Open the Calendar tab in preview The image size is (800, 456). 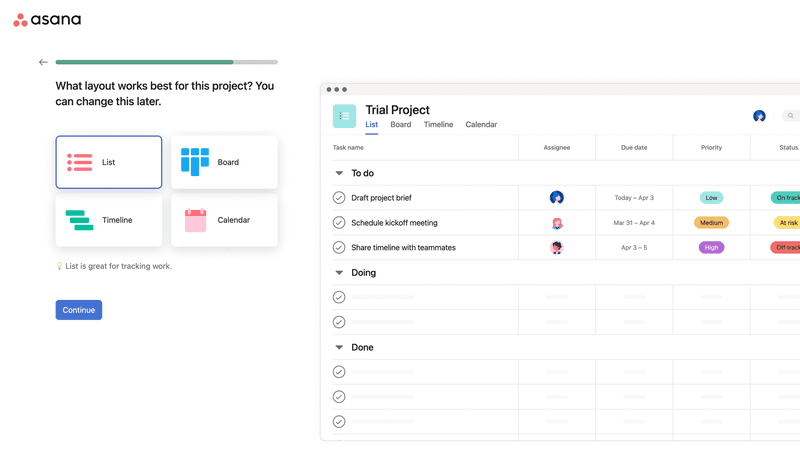(481, 125)
